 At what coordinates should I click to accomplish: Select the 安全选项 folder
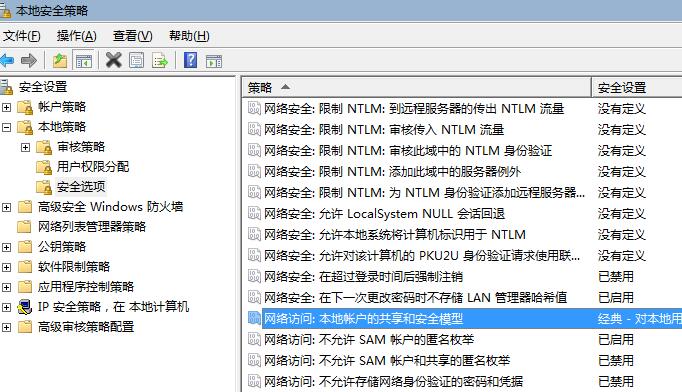pyautogui.click(x=81, y=187)
